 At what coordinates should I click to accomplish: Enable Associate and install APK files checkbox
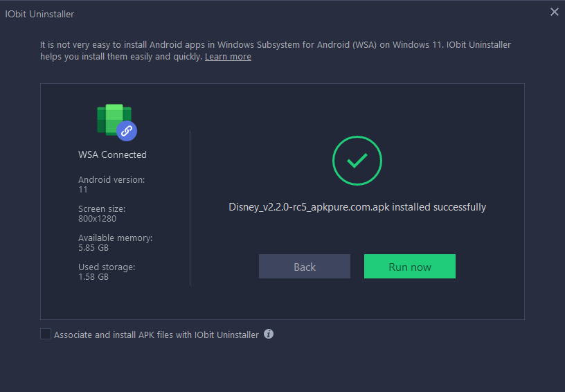(x=46, y=334)
